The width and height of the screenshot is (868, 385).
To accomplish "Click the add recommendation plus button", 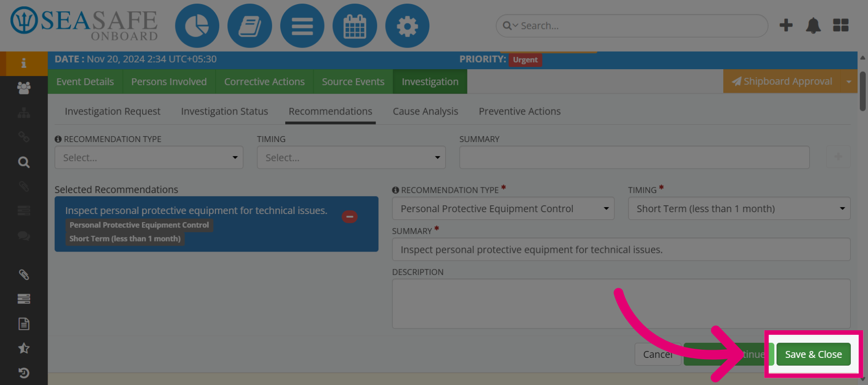I will click(x=838, y=157).
